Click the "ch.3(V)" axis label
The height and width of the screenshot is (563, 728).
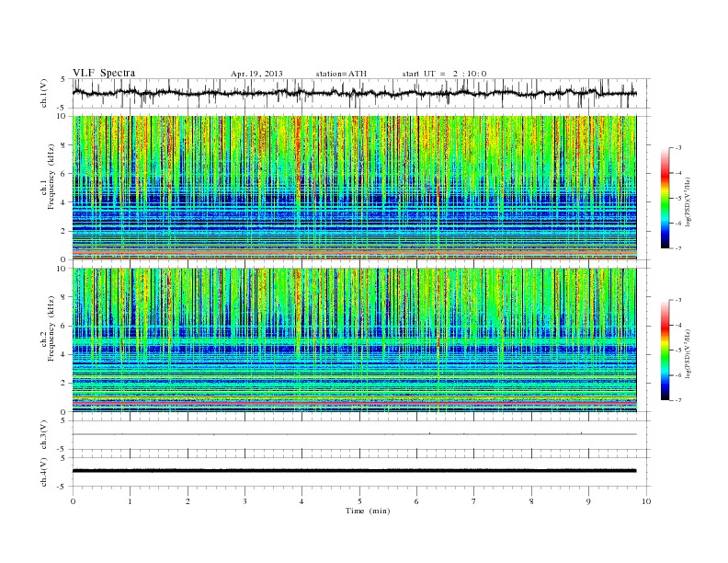pyautogui.click(x=44, y=435)
